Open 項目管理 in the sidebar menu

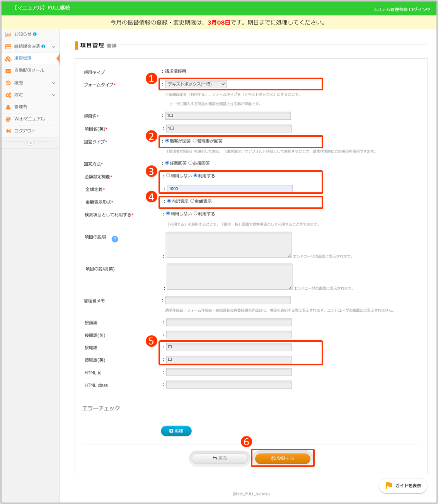click(23, 59)
